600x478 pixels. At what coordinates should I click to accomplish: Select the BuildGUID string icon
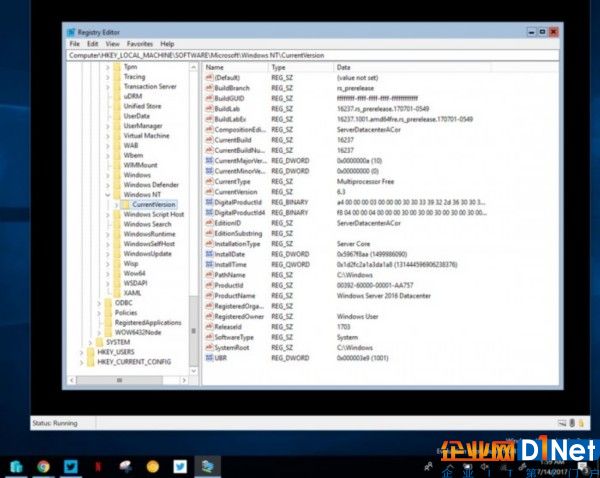tap(209, 98)
